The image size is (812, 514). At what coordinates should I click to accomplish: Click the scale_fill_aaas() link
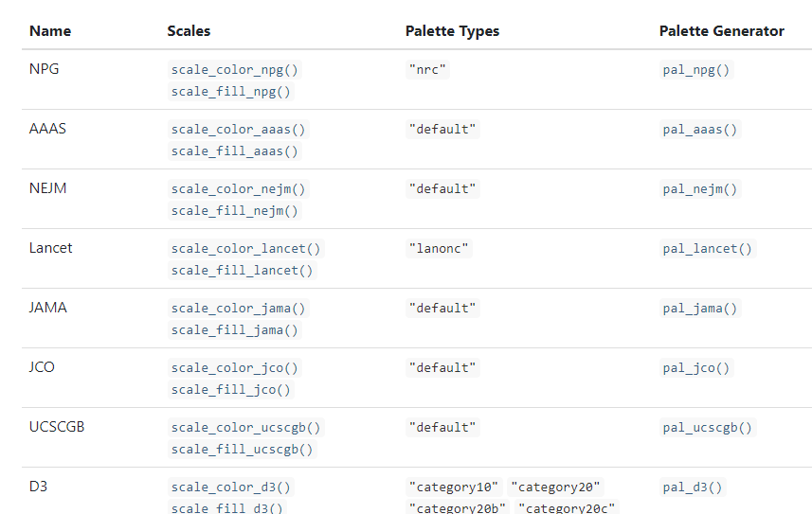235,151
